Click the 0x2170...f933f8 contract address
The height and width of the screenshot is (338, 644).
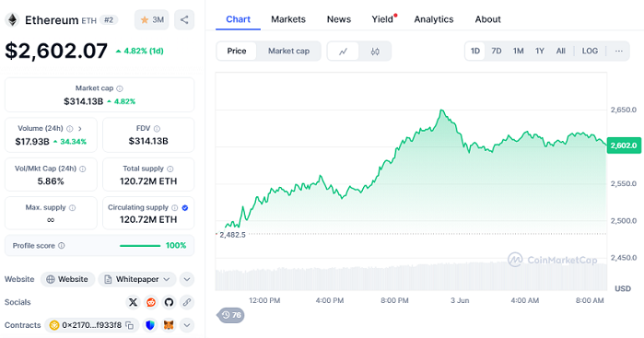coord(91,325)
